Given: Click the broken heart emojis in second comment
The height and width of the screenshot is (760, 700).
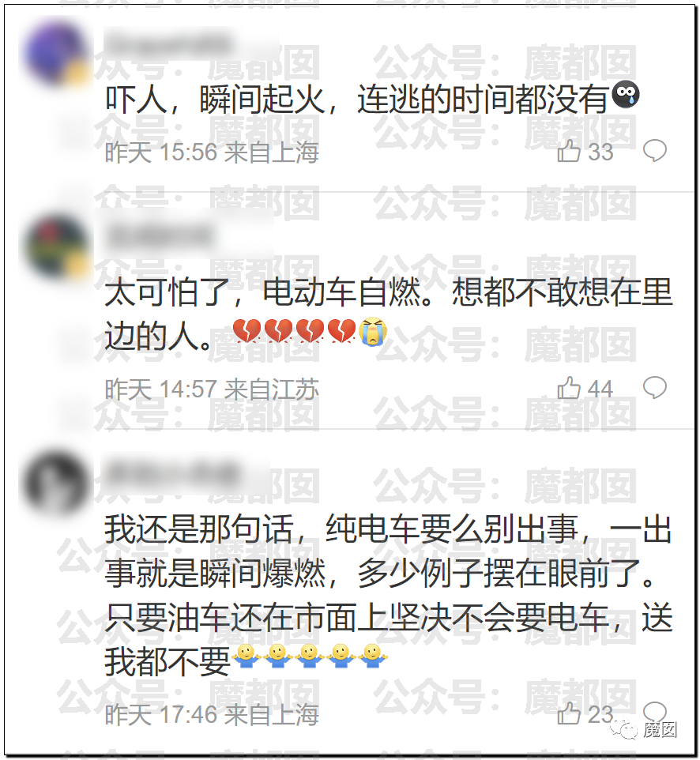Looking at the screenshot, I should point(294,330).
